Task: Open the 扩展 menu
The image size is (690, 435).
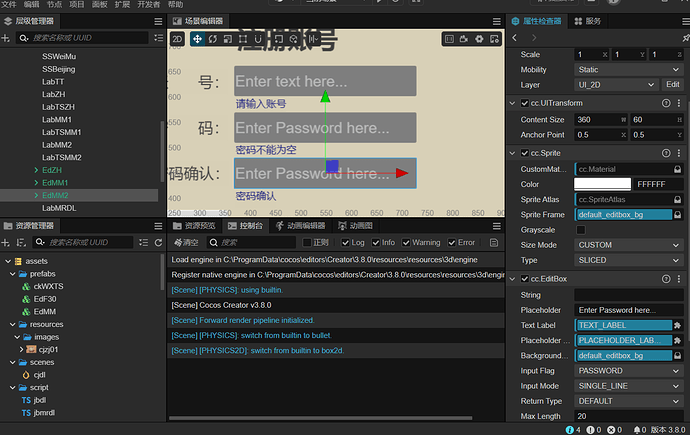Action: pos(122,4)
